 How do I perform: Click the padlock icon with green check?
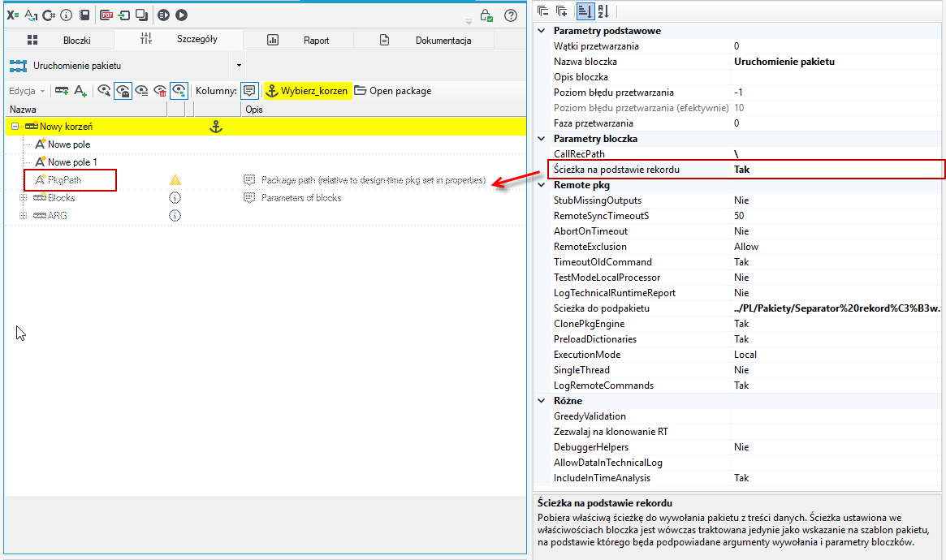[486, 15]
